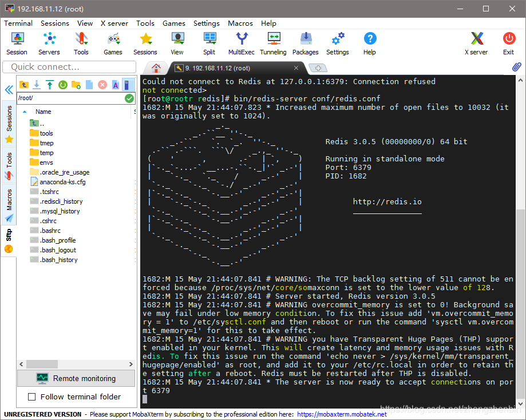Select the .bash_history file
This screenshot has width=526, height=420.
[x=54, y=260]
